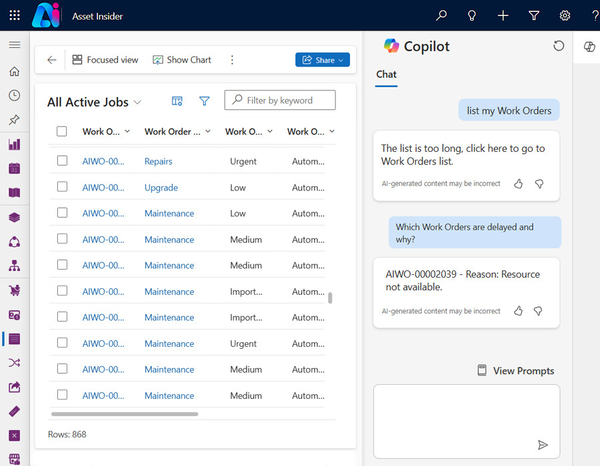Click the grid vertical scrollbar thumb
This screenshot has width=600, height=466.
coord(330,298)
